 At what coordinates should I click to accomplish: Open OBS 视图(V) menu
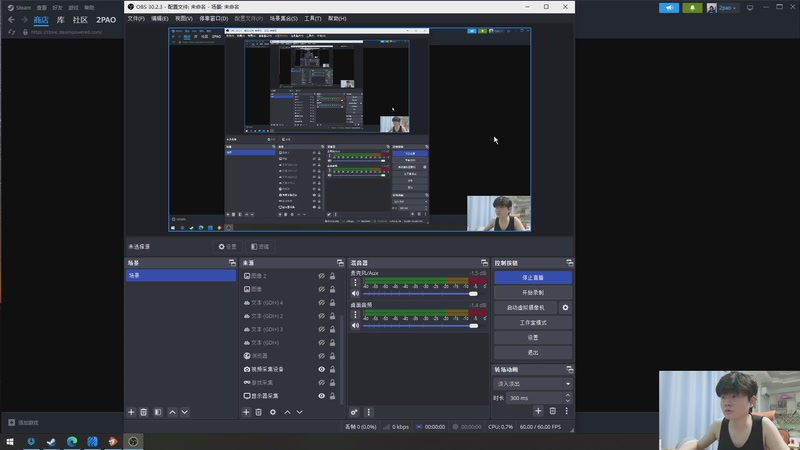tap(184, 18)
